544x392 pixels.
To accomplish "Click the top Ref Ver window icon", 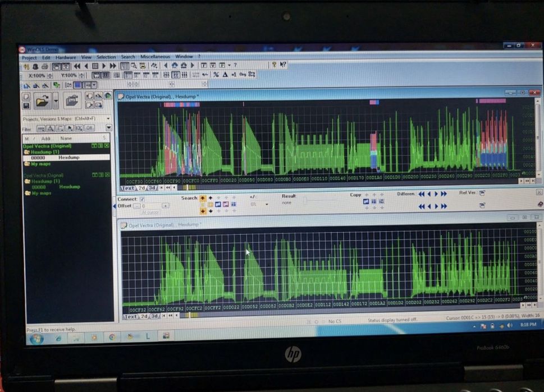I will pos(482,193).
